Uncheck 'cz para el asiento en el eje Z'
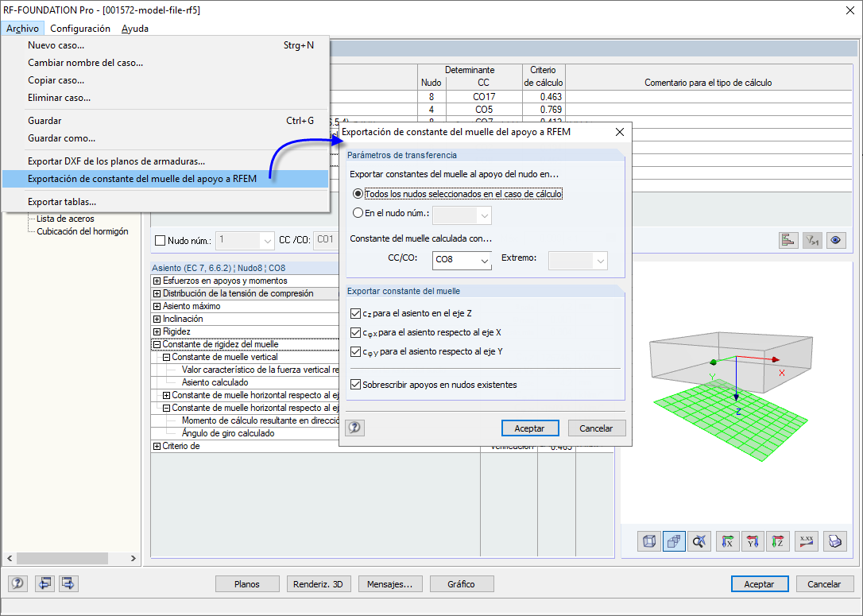Image resolution: width=863 pixels, height=616 pixels. click(356, 313)
